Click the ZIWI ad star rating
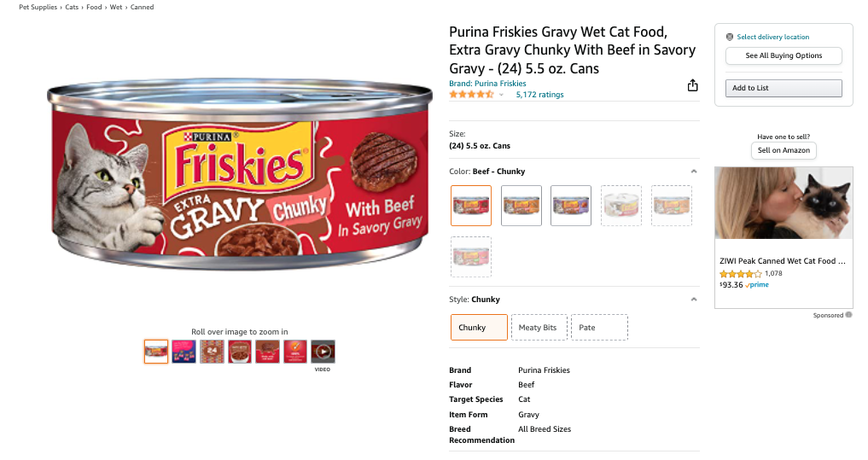 tap(740, 274)
